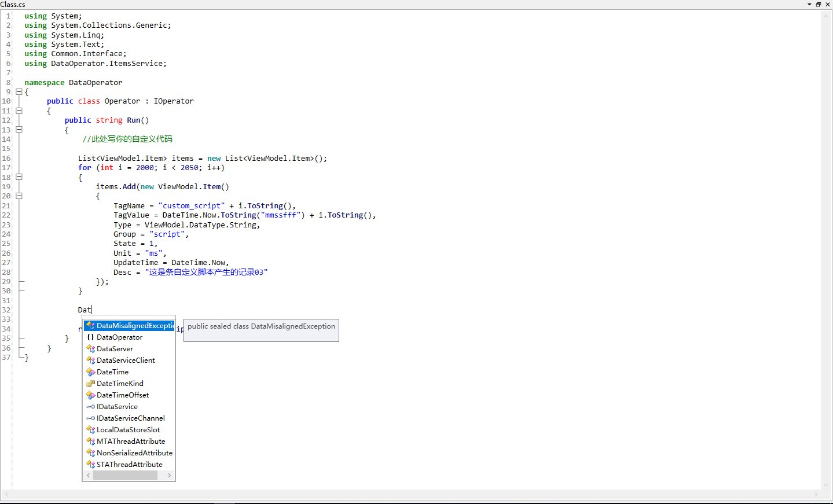Image resolution: width=833 pixels, height=504 pixels.
Task: Click the DataMisalignedException tooltip description
Action: click(x=261, y=326)
